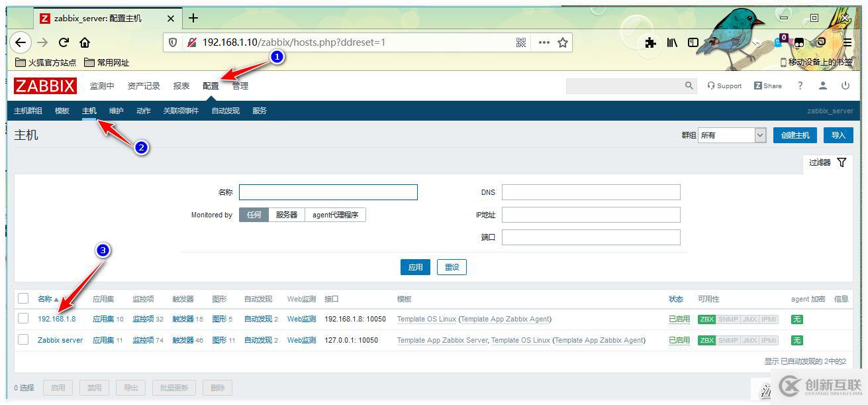Click the 创建主机 button
This screenshot has width=868, height=405.
point(795,135)
